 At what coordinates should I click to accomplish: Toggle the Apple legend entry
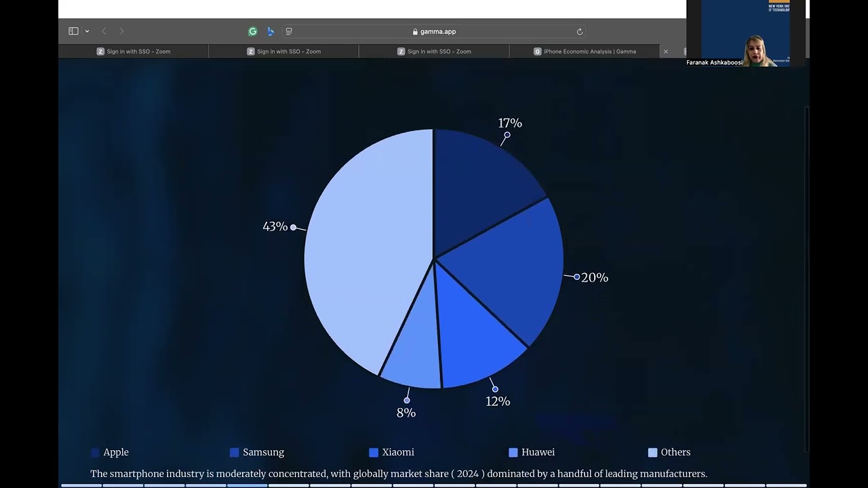click(110, 452)
